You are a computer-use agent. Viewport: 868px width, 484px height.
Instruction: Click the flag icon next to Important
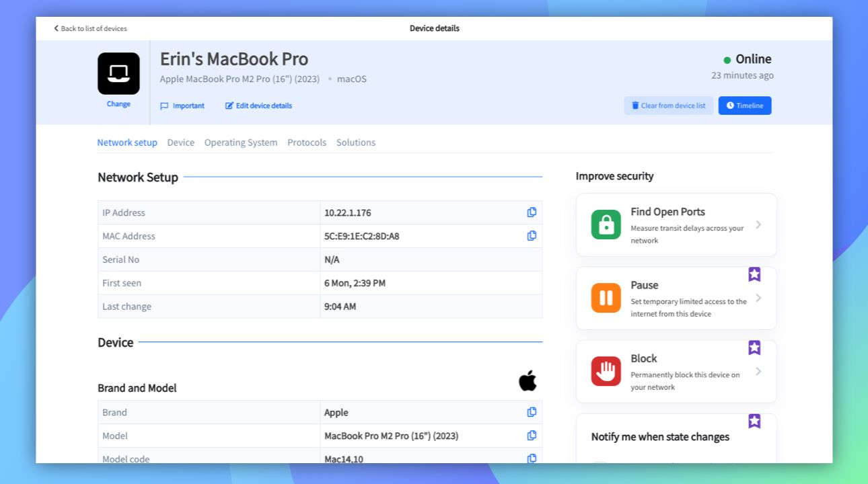(164, 106)
